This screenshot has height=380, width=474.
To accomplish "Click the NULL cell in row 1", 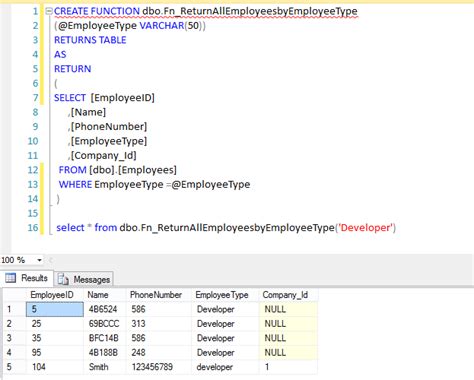I will (288, 309).
